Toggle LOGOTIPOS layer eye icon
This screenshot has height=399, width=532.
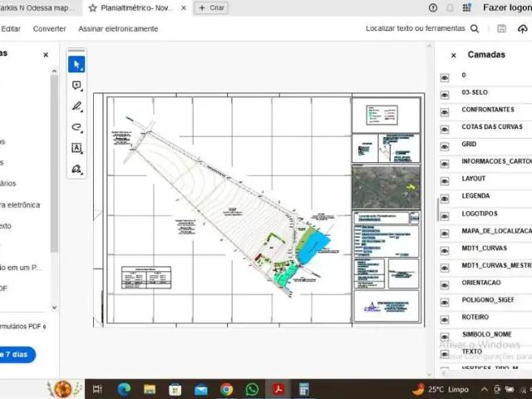click(445, 216)
